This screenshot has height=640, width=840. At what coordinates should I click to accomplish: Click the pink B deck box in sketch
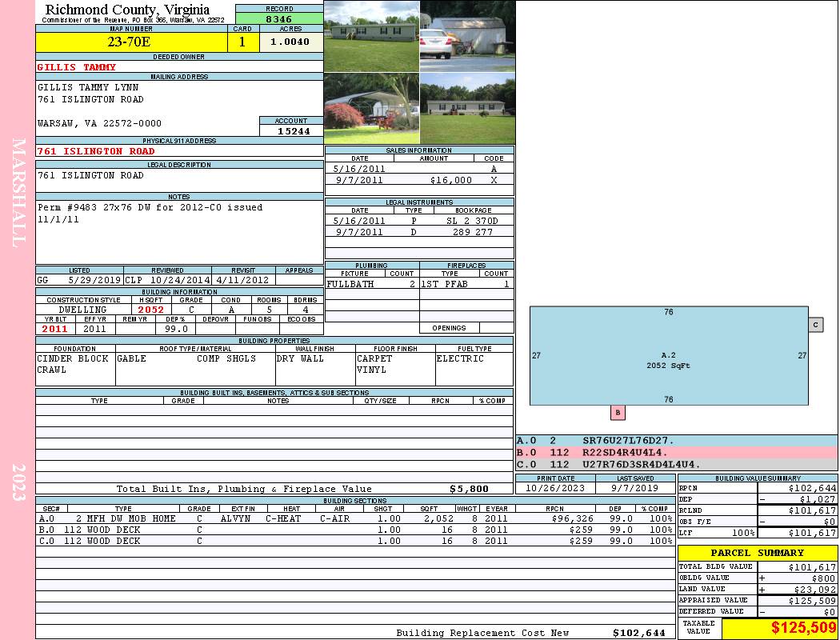pos(618,413)
